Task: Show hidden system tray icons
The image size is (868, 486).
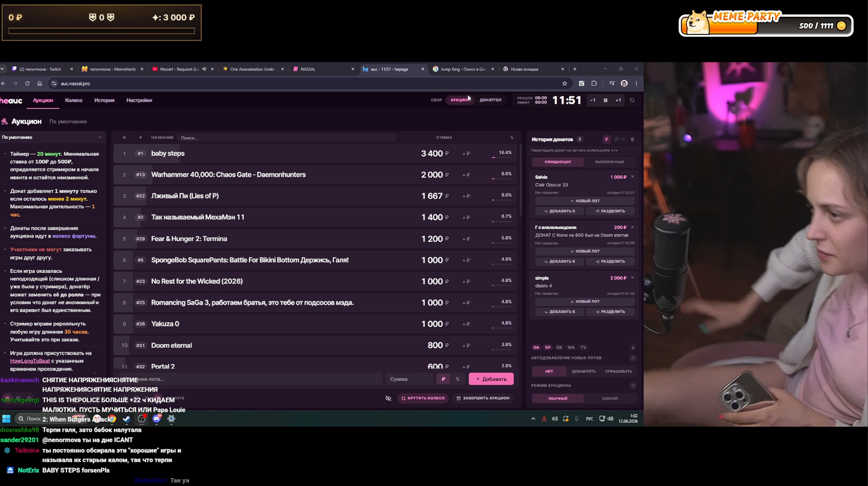Action: [x=533, y=419]
